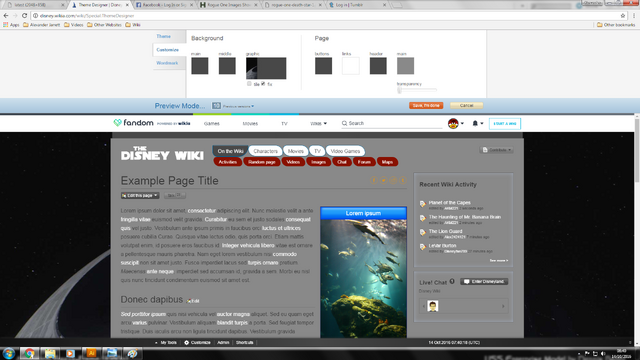Go back with browser back arrow
640x360 pixels.
coord(6,16)
